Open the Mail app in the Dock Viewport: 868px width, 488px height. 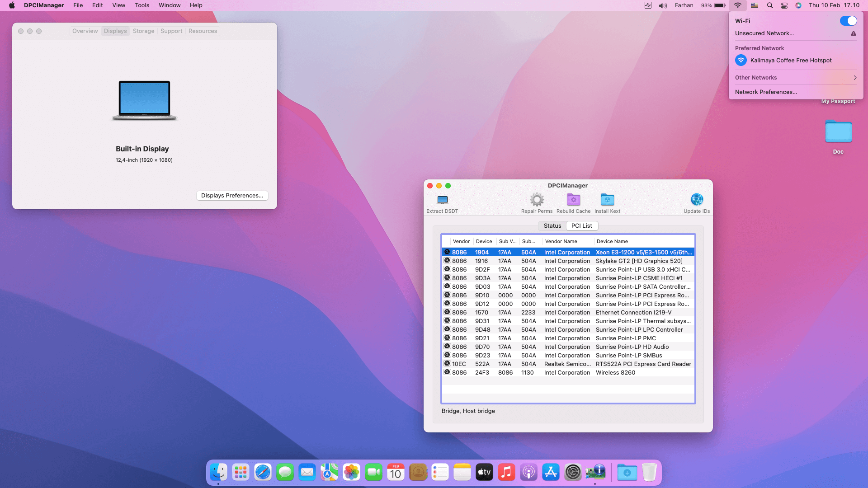tap(307, 472)
